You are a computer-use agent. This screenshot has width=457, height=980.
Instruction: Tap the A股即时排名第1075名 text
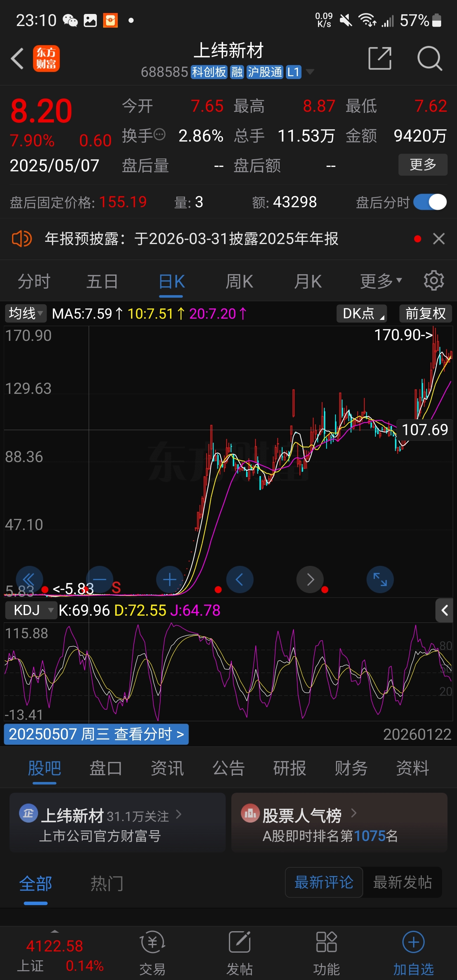(x=330, y=836)
